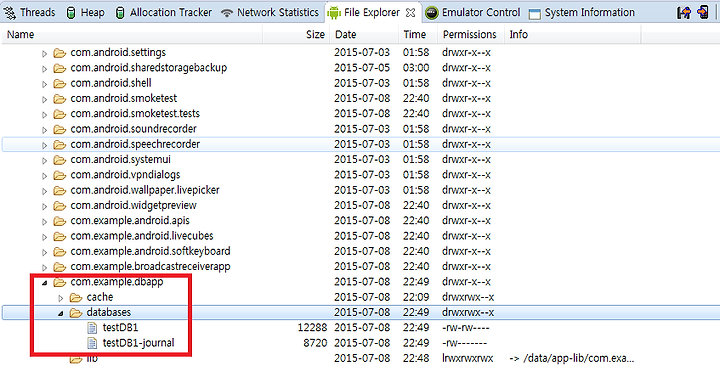Click the Threads tab icon
Image resolution: width=720 pixels, height=366 pixels.
[9, 12]
